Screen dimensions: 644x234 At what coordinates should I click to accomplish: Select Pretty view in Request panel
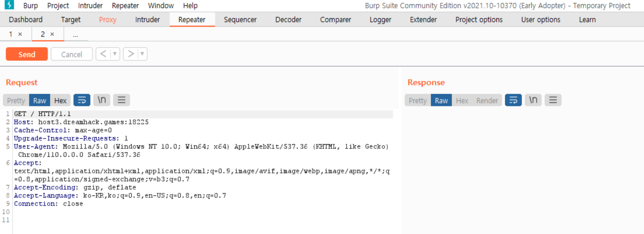[x=16, y=100]
